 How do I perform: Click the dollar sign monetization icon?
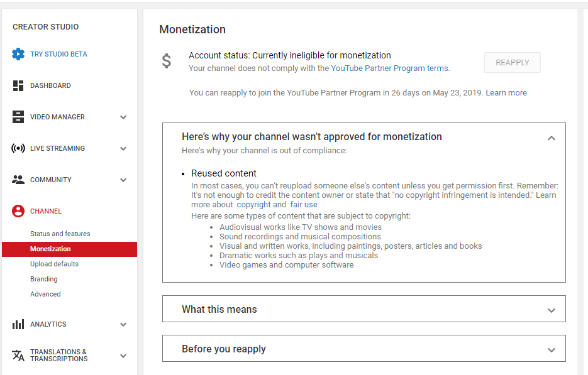click(167, 61)
